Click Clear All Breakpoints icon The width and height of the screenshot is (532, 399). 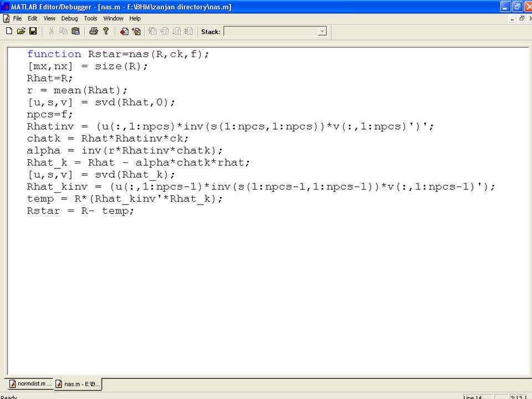136,32
